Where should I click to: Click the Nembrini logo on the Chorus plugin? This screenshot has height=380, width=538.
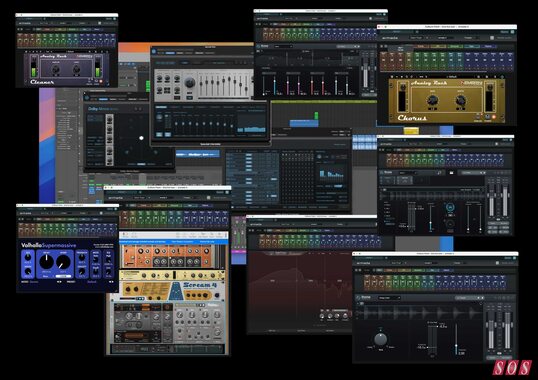point(472,83)
